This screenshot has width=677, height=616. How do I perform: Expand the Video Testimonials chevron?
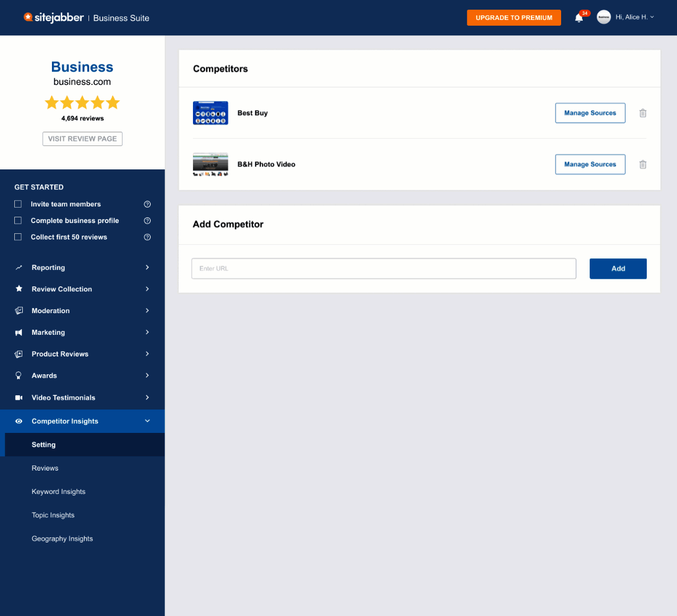(147, 398)
